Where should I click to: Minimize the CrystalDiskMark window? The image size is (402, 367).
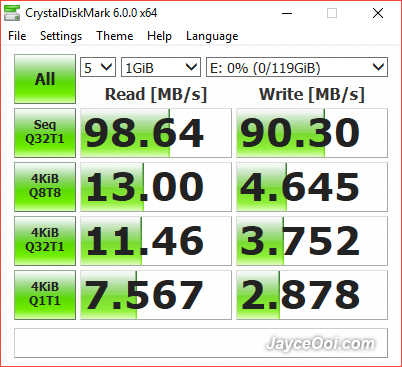(x=287, y=13)
